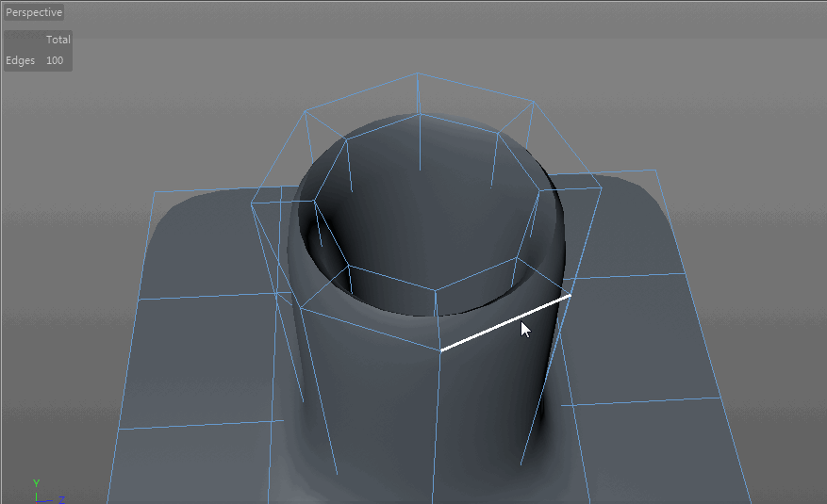
Task: Click the outer cage's upper-left corner point
Action: [x=305, y=110]
